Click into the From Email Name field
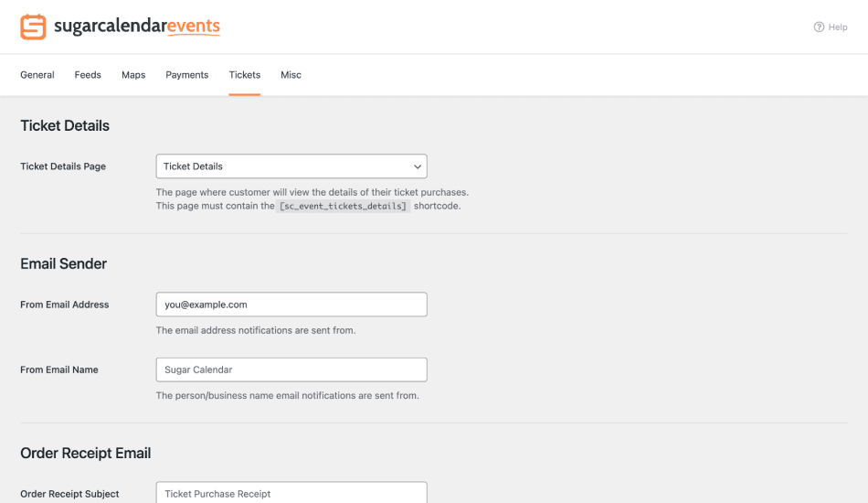The image size is (868, 503). pyautogui.click(x=291, y=369)
